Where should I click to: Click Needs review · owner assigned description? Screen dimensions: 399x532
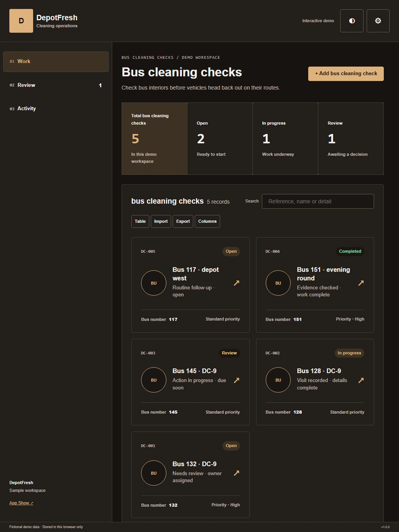point(197,477)
